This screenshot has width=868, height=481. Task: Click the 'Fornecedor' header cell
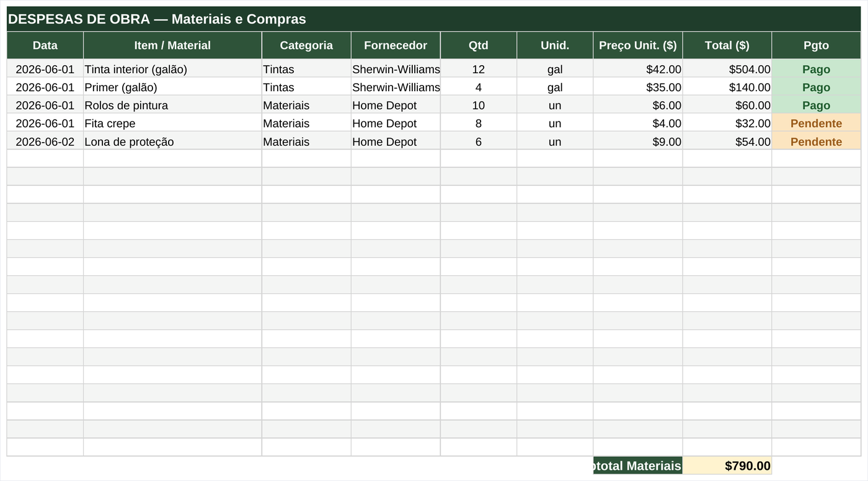(x=396, y=45)
